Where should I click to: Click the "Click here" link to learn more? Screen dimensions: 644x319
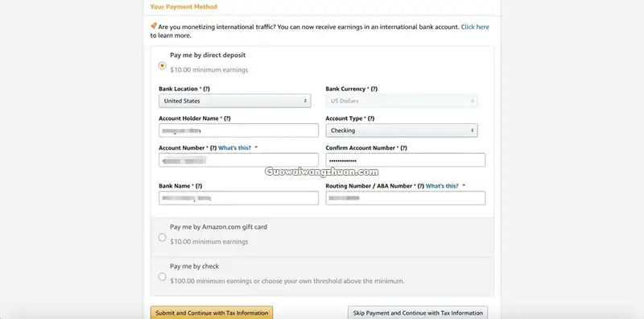click(x=475, y=27)
